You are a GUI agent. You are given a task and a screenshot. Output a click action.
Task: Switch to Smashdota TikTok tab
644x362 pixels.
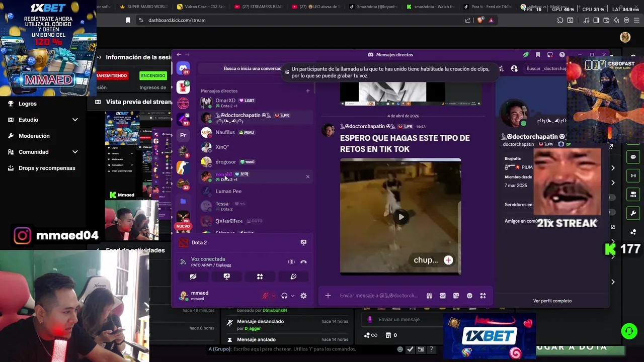pyautogui.click(x=373, y=7)
